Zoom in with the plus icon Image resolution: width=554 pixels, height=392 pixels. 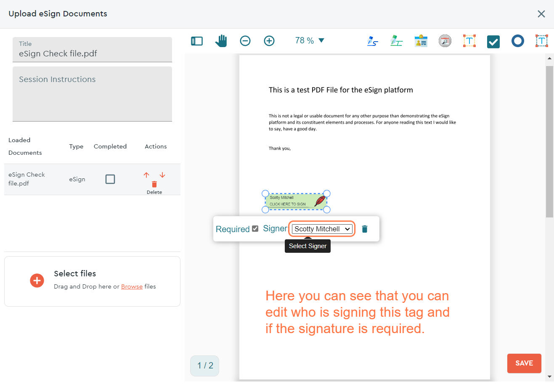click(x=269, y=41)
